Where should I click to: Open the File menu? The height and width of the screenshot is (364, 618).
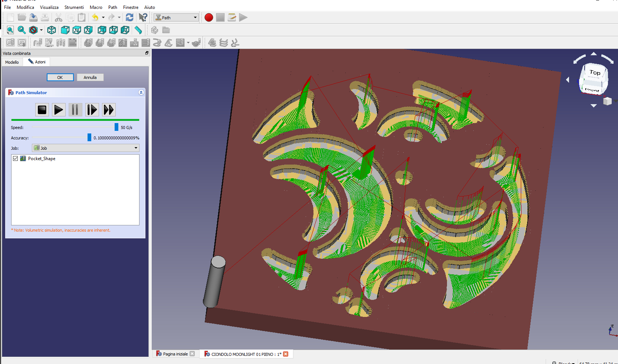(7, 7)
